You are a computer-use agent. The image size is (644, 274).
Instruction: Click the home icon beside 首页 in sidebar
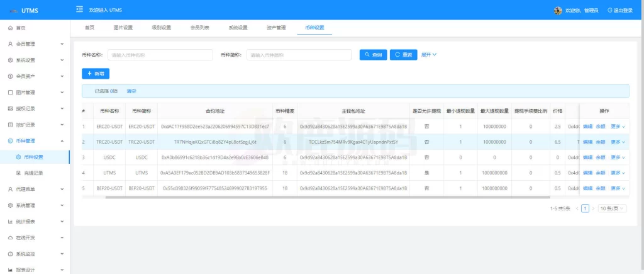[x=10, y=28]
